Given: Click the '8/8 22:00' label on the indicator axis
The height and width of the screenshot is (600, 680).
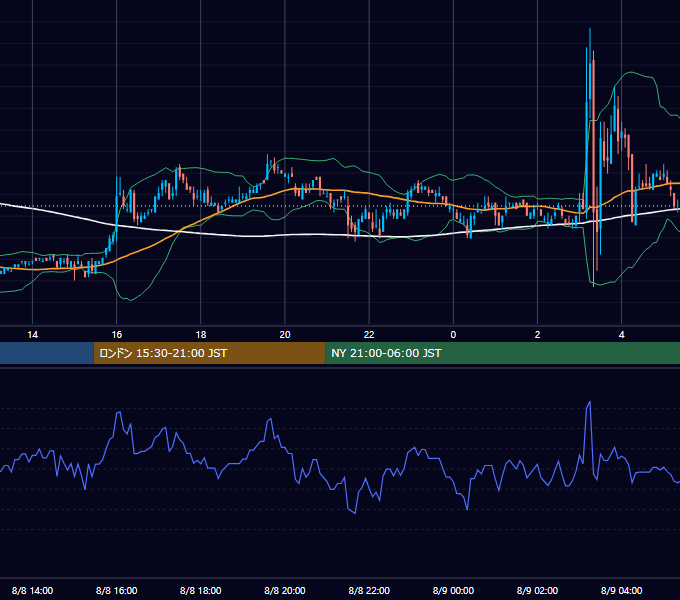Looking at the screenshot, I should pyautogui.click(x=369, y=590).
